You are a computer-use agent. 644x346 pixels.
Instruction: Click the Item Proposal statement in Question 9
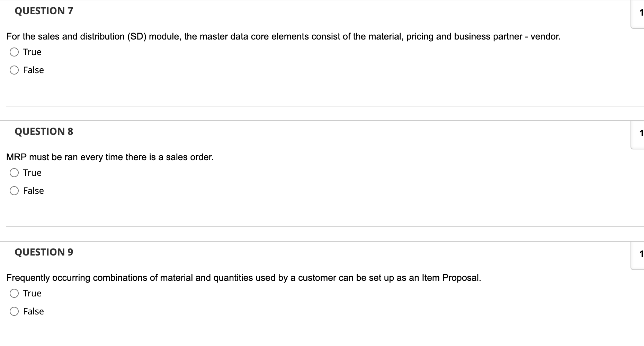click(244, 278)
